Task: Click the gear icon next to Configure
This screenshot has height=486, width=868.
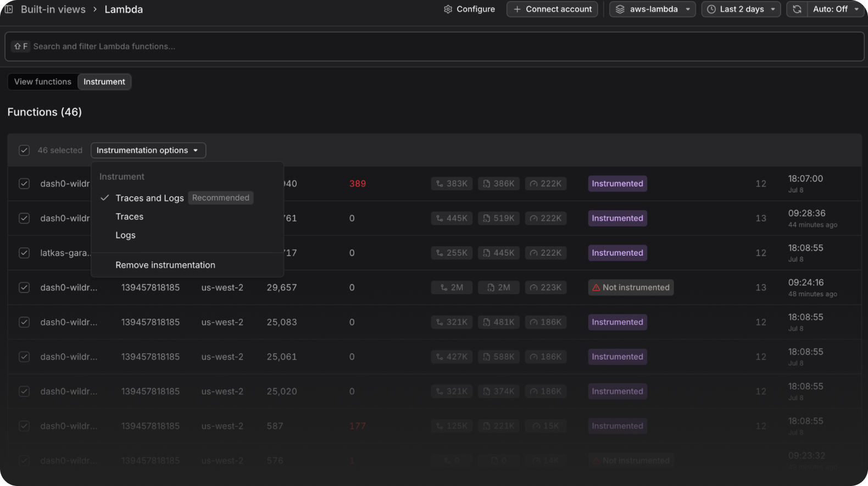Action: point(448,9)
